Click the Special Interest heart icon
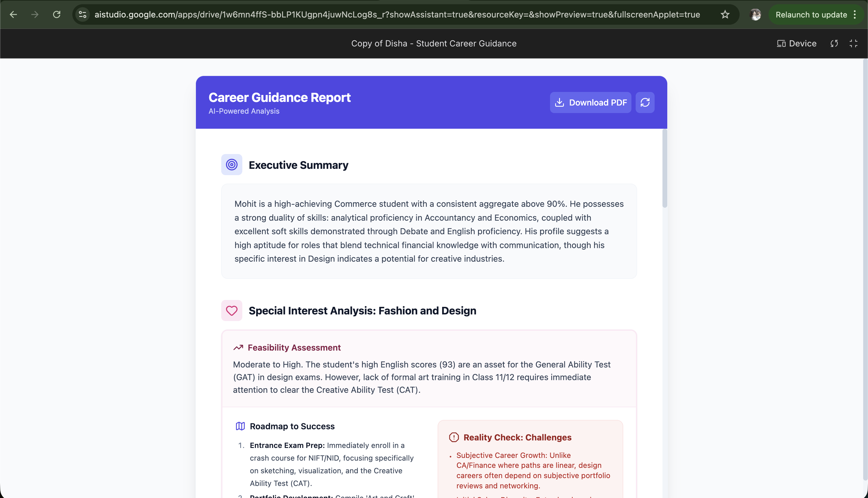The height and width of the screenshot is (498, 868). coord(231,310)
